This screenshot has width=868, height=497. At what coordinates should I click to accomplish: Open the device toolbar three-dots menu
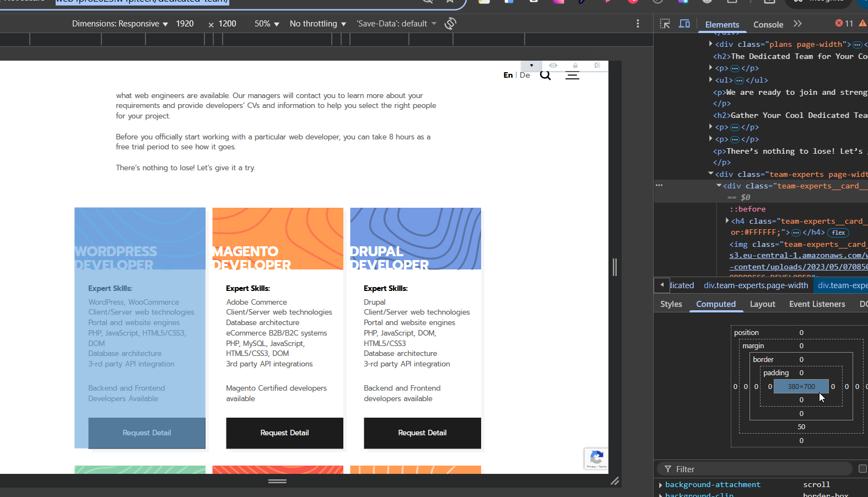(x=638, y=24)
